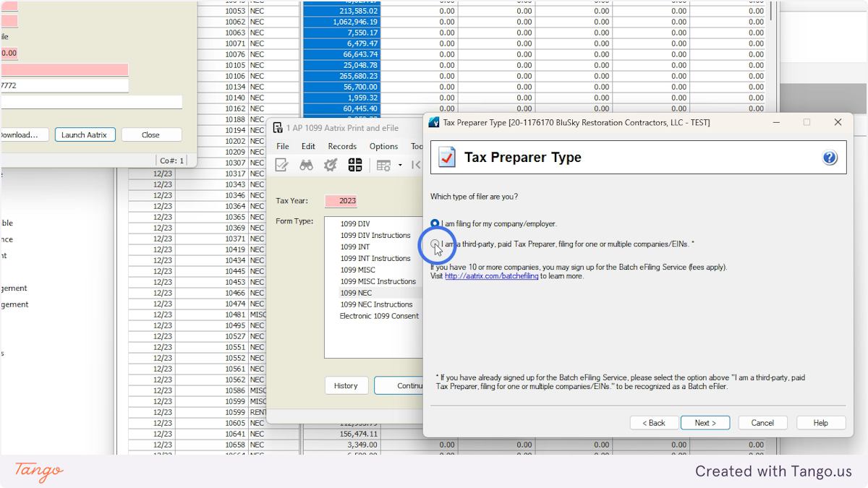Select 1099 DIV Instructions in list
The width and height of the screenshot is (868, 488).
(375, 236)
